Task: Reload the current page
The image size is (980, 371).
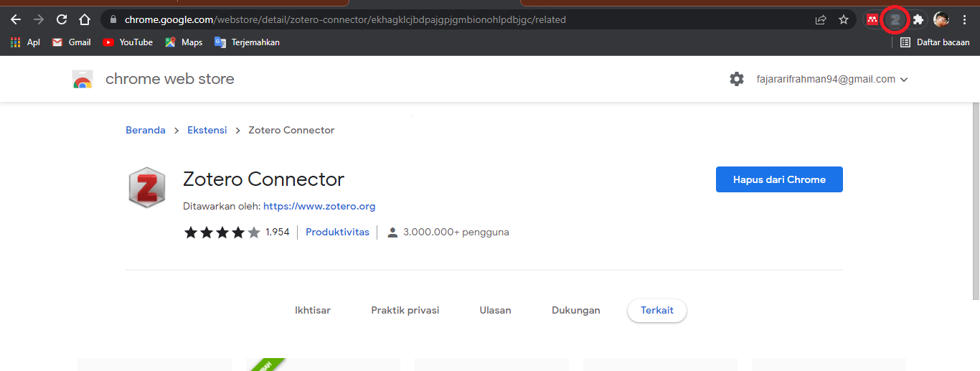Action: 62,19
